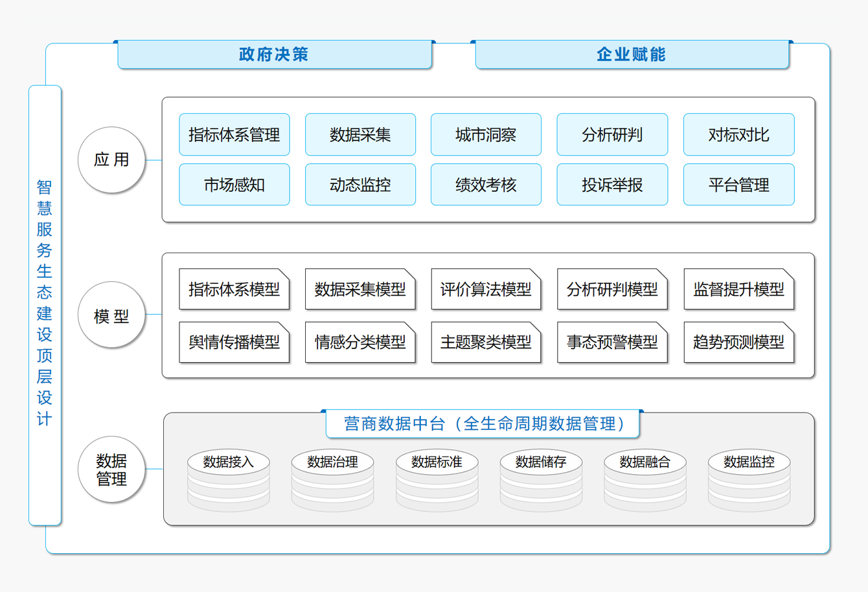Viewport: 868px width, 592px height.
Task: Open the 绩效考核 application box
Action: point(486,185)
